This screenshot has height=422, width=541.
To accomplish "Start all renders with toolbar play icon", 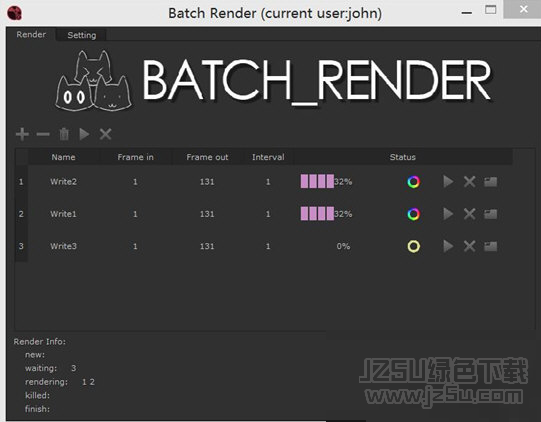I will coord(84,134).
